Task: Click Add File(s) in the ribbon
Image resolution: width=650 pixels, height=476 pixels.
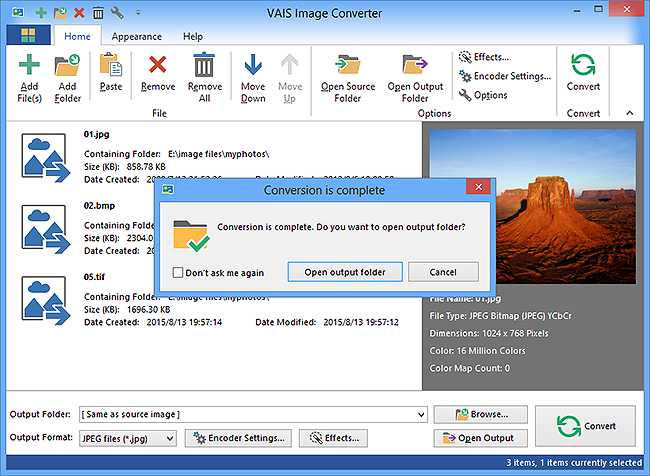Action: click(29, 78)
